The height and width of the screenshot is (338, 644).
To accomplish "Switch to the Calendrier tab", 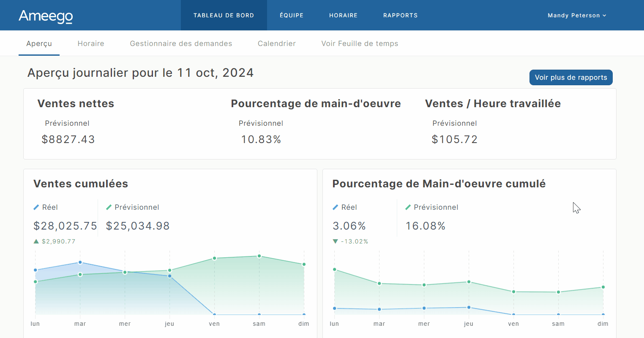I will 277,43.
